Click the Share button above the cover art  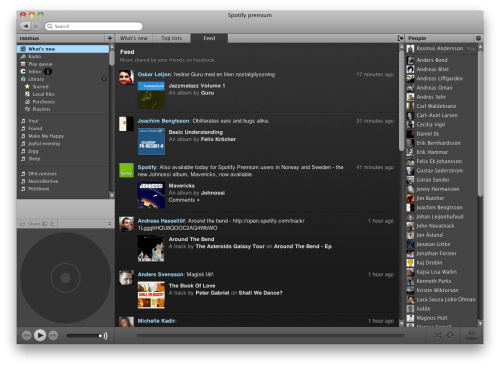pyautogui.click(x=30, y=224)
